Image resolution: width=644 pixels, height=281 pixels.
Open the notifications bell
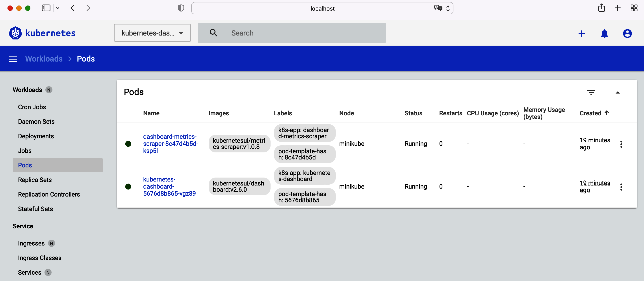point(604,34)
